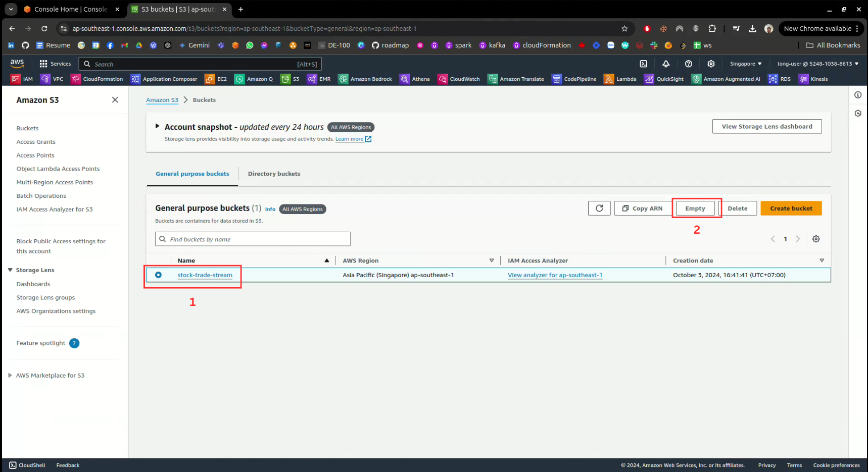
Task: Click the Lambda shortcut icon in favorites bar
Action: coord(609,79)
